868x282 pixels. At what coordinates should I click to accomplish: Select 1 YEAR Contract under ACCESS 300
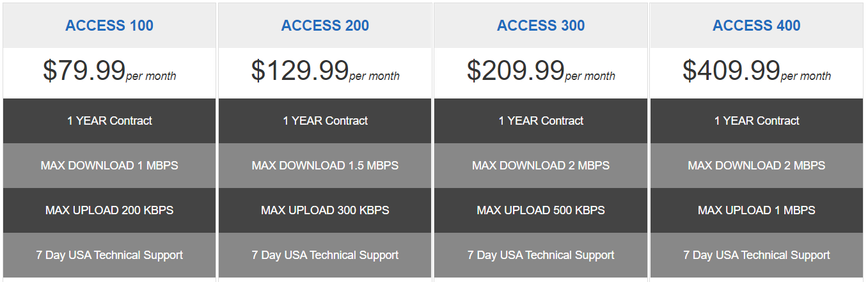(x=541, y=121)
